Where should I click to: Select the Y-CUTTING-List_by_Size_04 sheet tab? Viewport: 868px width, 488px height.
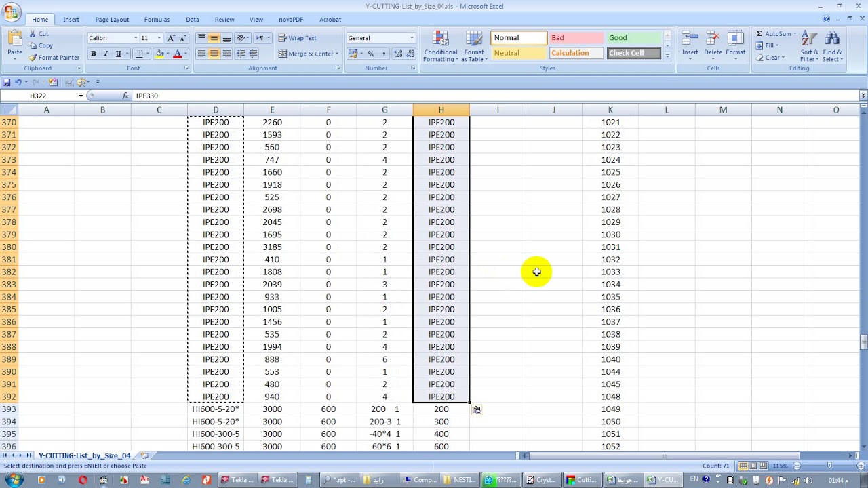click(x=84, y=455)
